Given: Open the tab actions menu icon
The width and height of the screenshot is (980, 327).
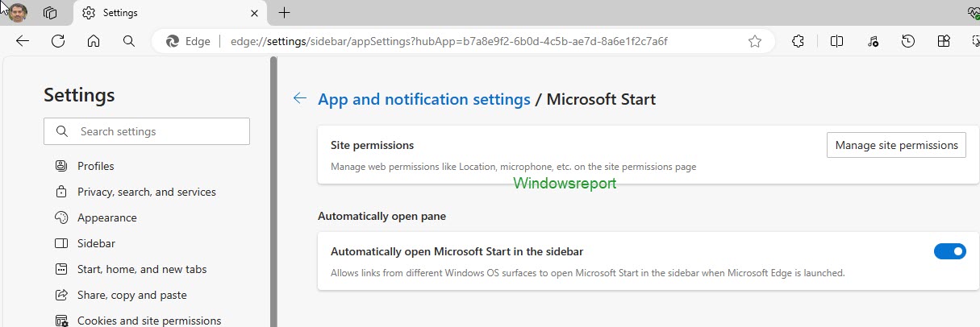Looking at the screenshot, I should tap(50, 13).
